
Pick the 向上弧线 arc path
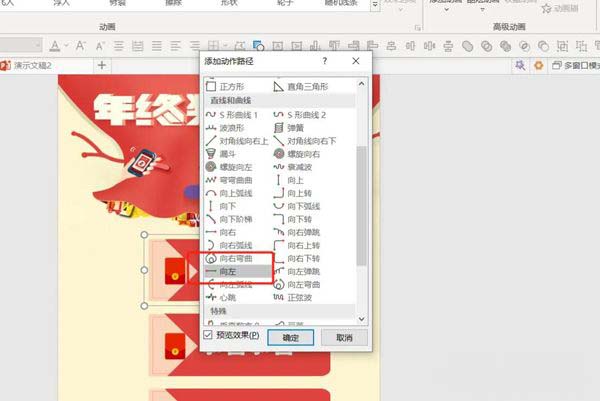coord(229,193)
